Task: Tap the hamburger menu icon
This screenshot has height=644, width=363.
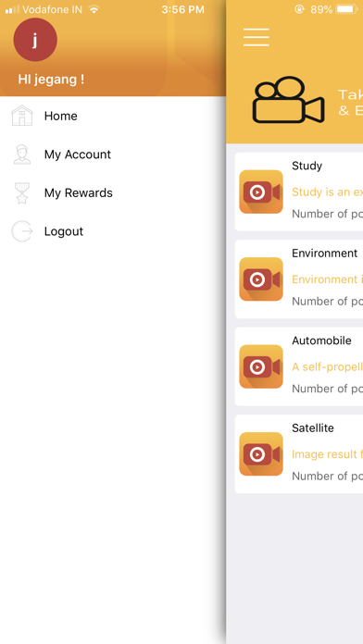Action: point(257,37)
